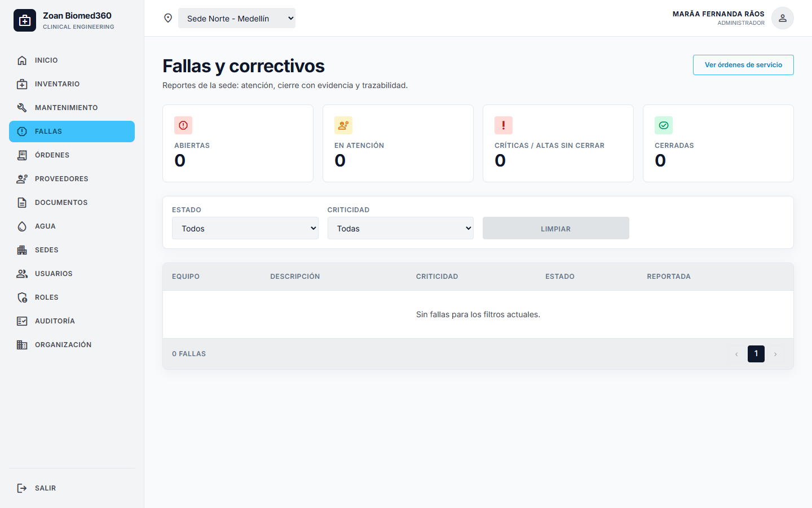Go to Auditoría page
Image resolution: width=812 pixels, height=508 pixels.
[72, 321]
